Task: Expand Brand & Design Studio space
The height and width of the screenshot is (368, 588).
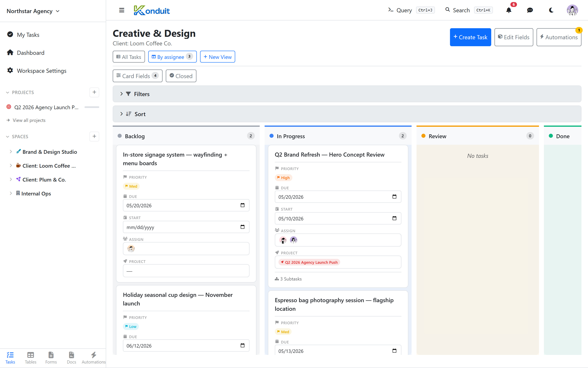Action: pyautogui.click(x=11, y=152)
